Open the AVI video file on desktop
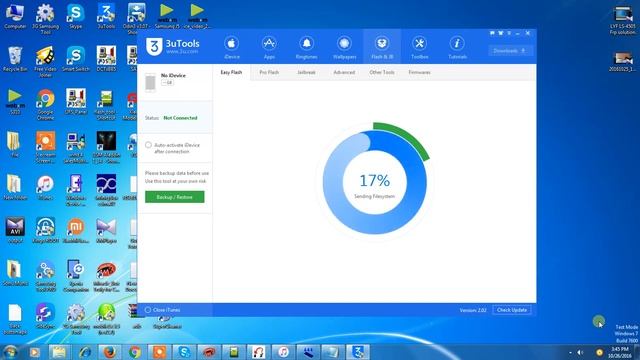Viewport: 640px width, 360px height. click(15, 231)
